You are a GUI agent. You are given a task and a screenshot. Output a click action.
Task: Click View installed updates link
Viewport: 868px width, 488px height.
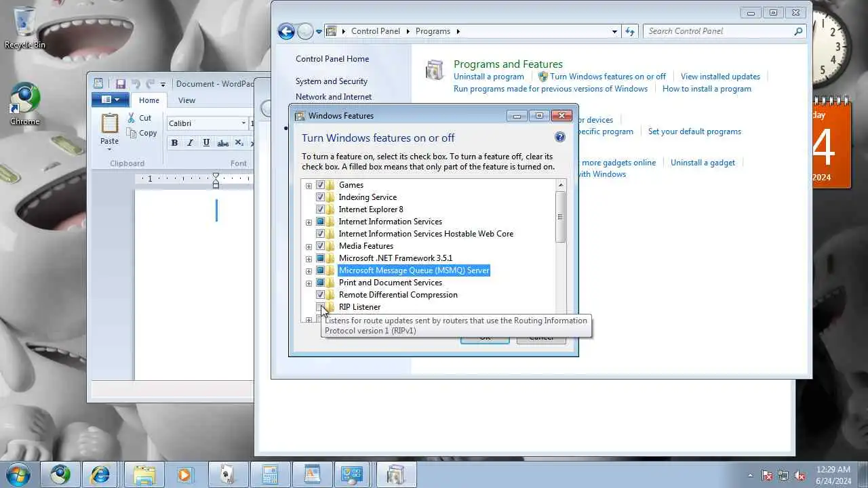point(720,77)
